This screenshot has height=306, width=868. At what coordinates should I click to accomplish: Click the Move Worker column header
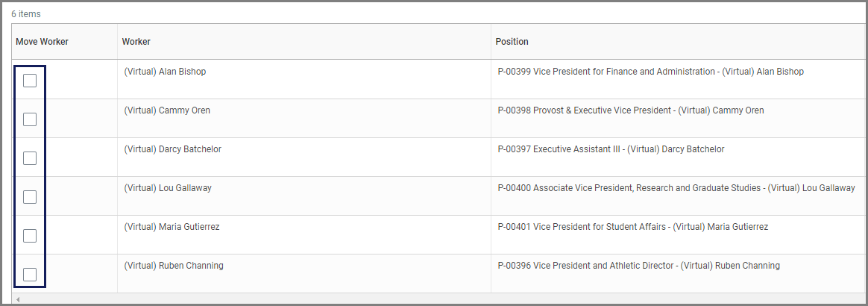pos(42,42)
